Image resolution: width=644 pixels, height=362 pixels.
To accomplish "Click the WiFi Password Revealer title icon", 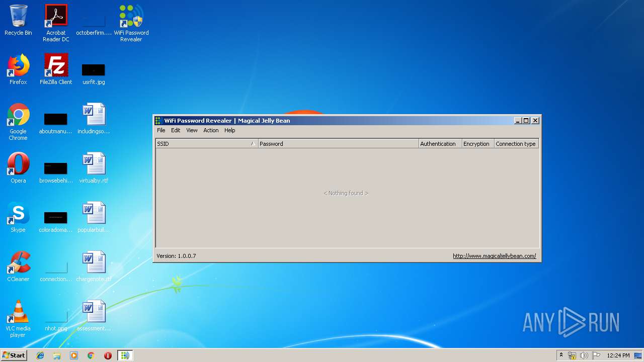I will [158, 121].
